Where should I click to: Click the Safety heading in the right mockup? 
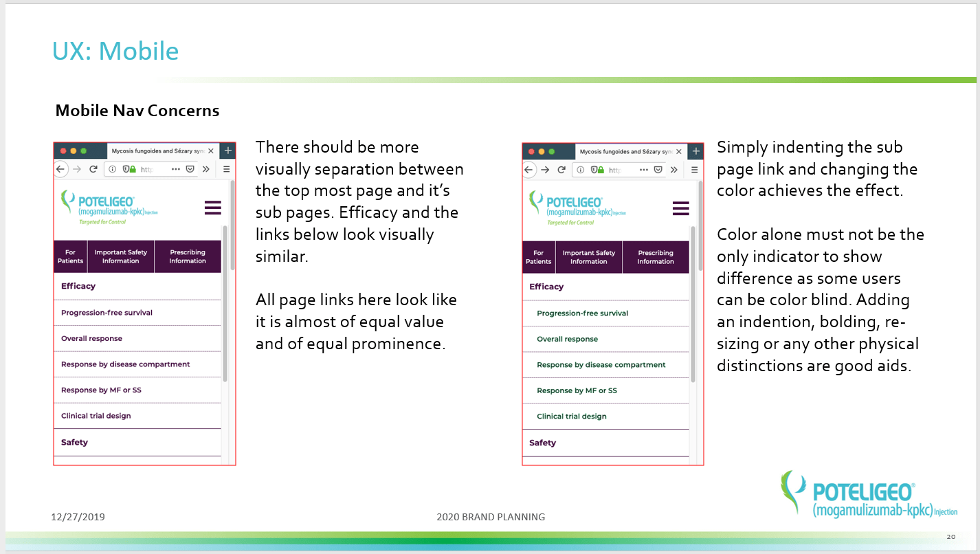(542, 443)
